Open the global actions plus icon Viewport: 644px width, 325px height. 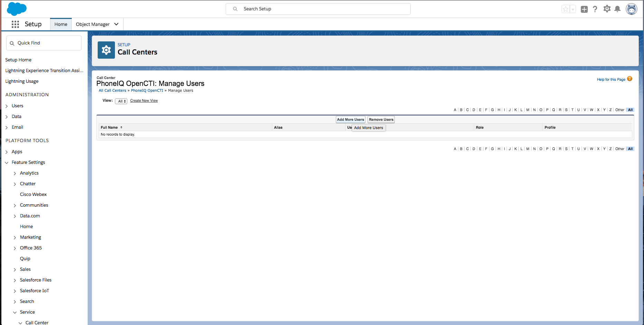click(584, 9)
